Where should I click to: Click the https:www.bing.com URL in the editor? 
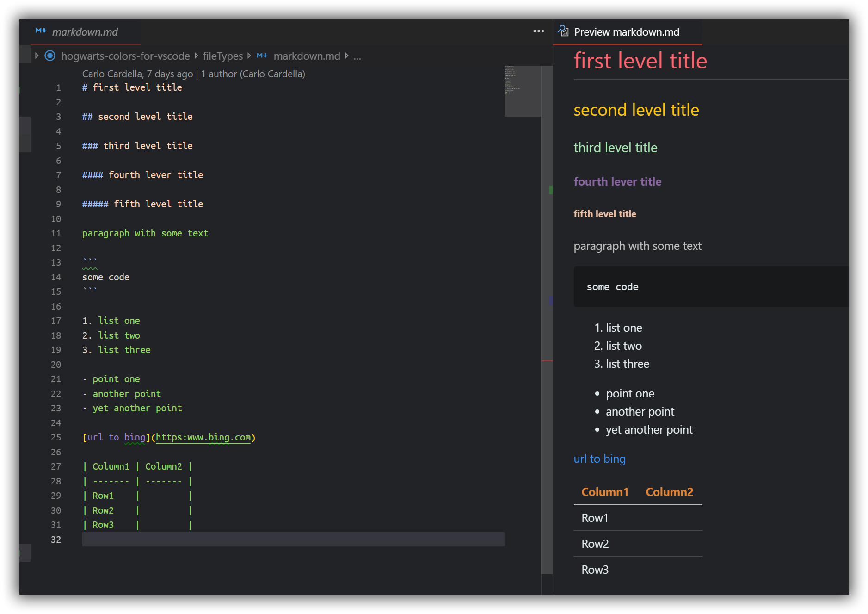[x=203, y=437]
